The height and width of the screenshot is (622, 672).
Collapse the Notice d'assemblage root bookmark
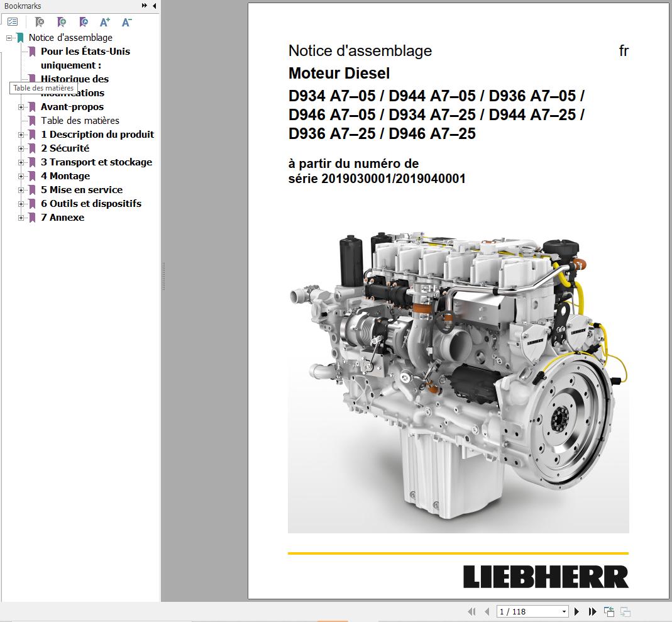point(9,38)
